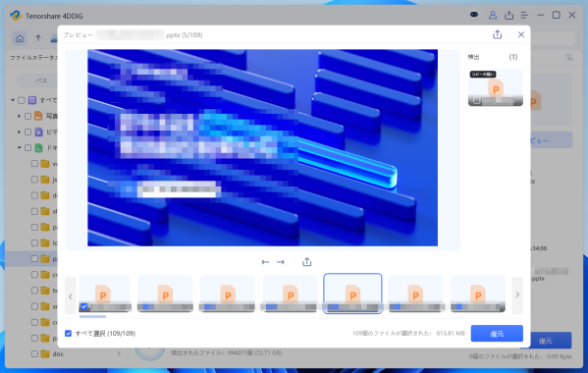Open the chat assistant icon in title bar

(474, 15)
